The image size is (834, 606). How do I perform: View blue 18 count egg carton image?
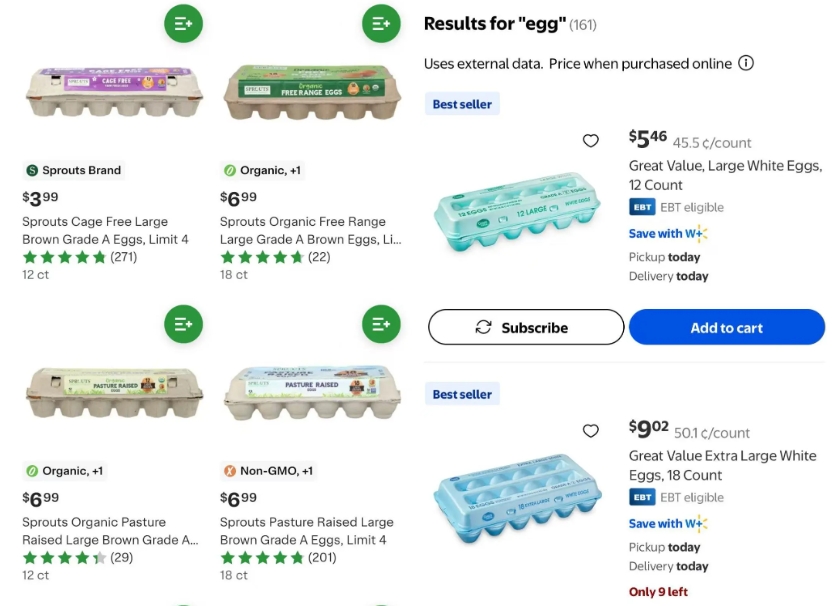(x=517, y=496)
